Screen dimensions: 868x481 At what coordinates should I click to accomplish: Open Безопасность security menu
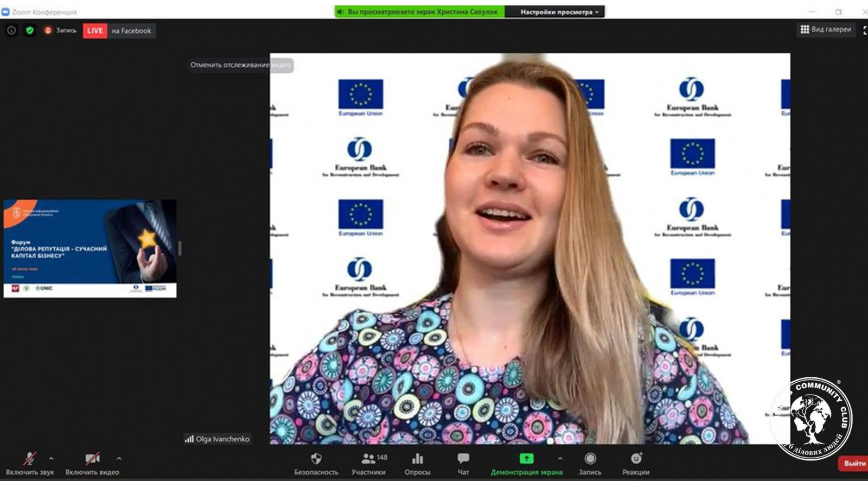point(316,464)
